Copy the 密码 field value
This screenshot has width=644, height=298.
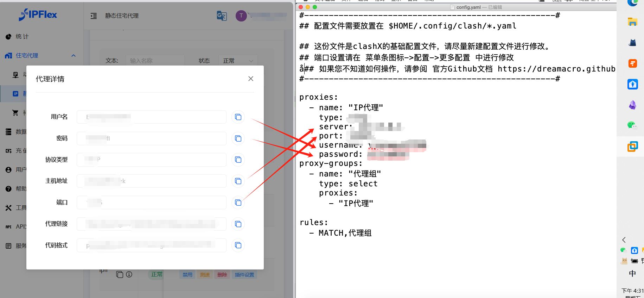(238, 138)
